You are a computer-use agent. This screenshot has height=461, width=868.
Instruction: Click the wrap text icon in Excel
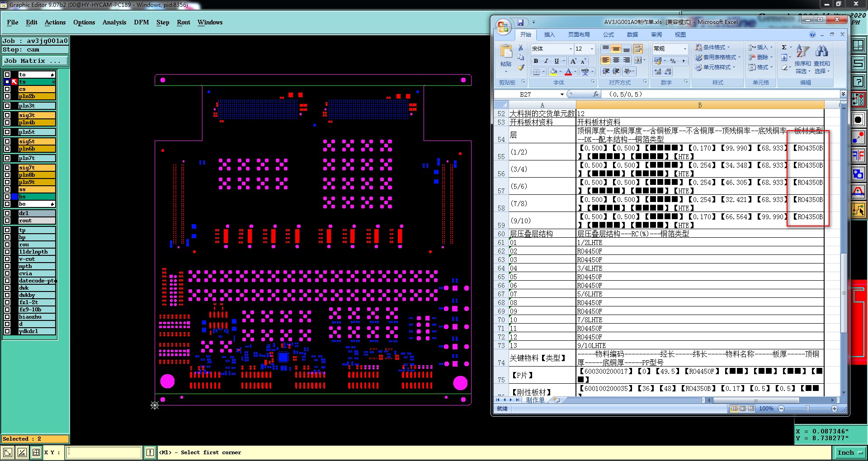[x=637, y=49]
